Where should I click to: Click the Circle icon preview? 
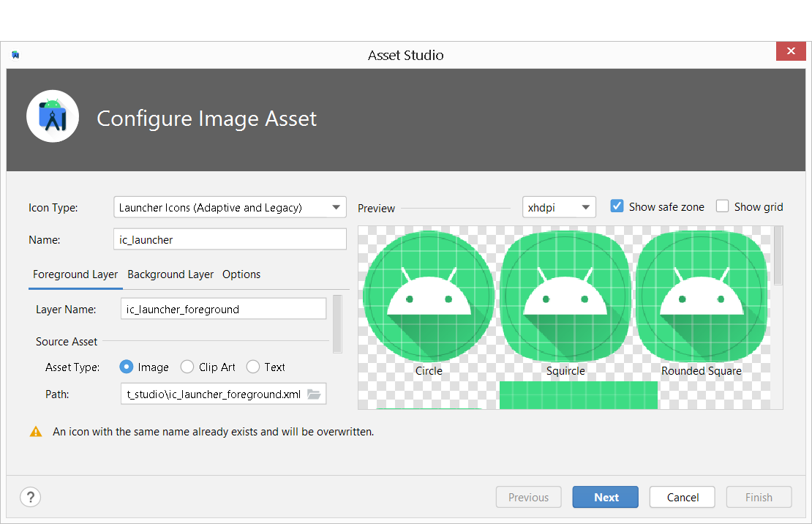429,296
